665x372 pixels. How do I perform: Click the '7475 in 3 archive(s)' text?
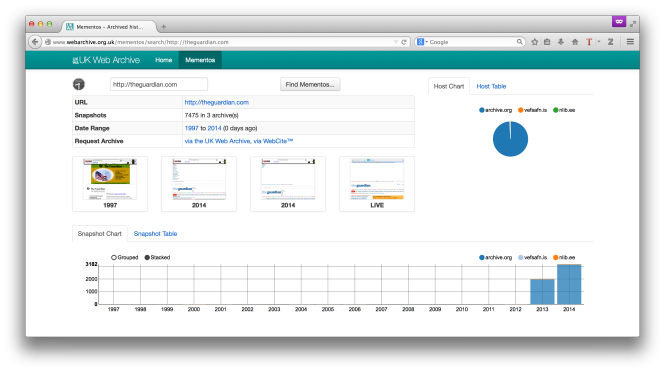pyautogui.click(x=211, y=115)
